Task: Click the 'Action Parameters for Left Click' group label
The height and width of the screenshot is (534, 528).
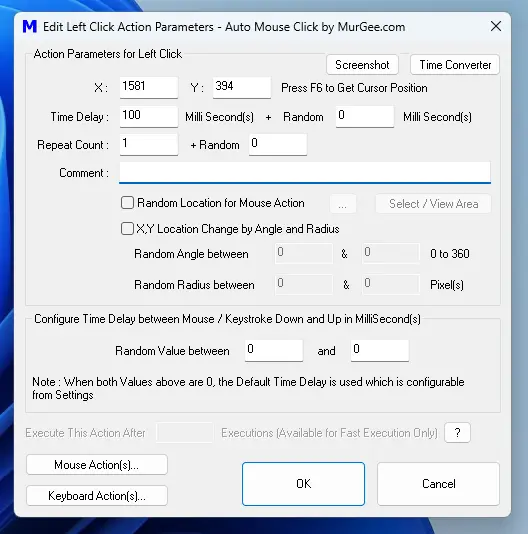Action: [108, 54]
